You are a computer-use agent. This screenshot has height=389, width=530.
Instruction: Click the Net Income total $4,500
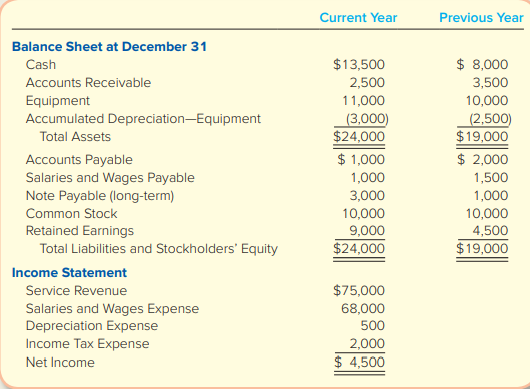[360, 362]
